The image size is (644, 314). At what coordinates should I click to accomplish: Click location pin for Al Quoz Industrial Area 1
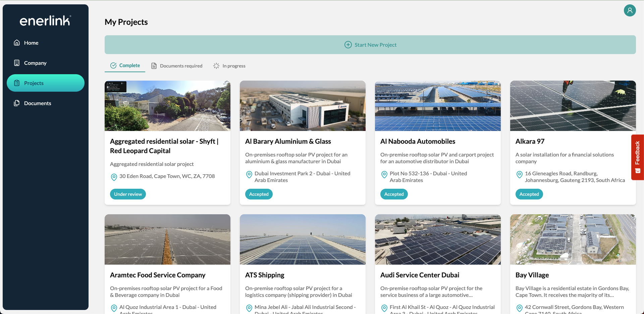click(x=114, y=308)
